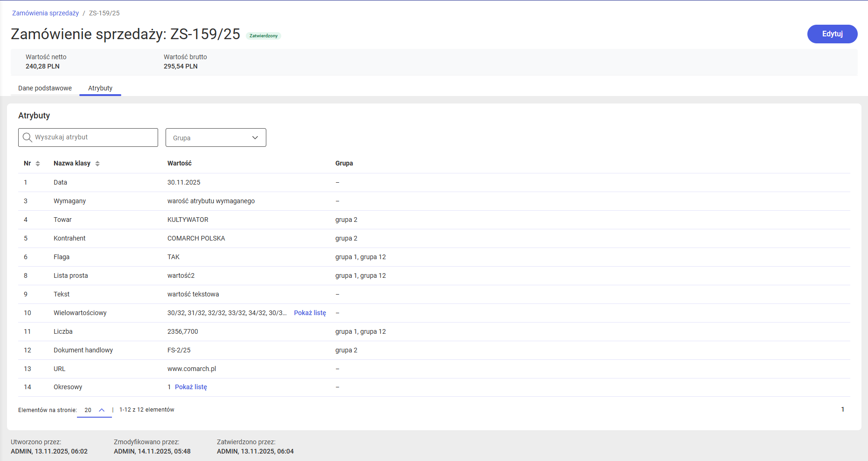Click the Wartość column header
The height and width of the screenshot is (461, 868).
pos(180,163)
